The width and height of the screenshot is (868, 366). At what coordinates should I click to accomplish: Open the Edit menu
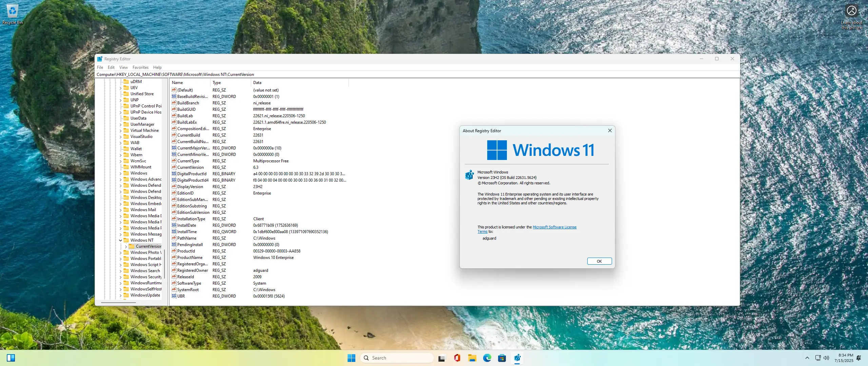click(x=111, y=67)
